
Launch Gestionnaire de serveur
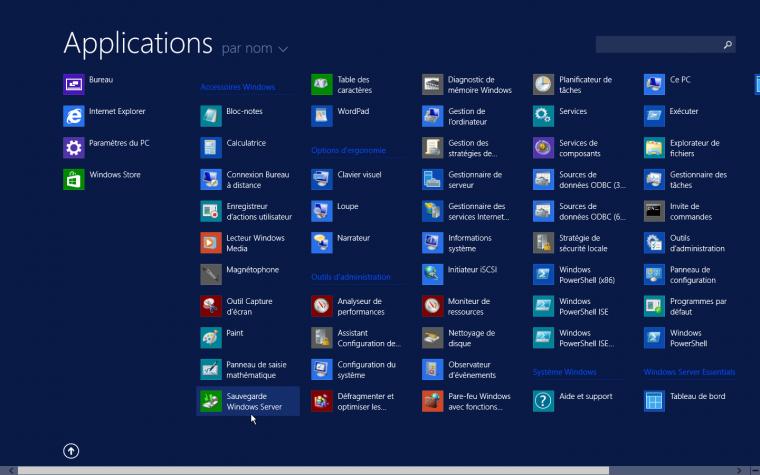pyautogui.click(x=432, y=179)
